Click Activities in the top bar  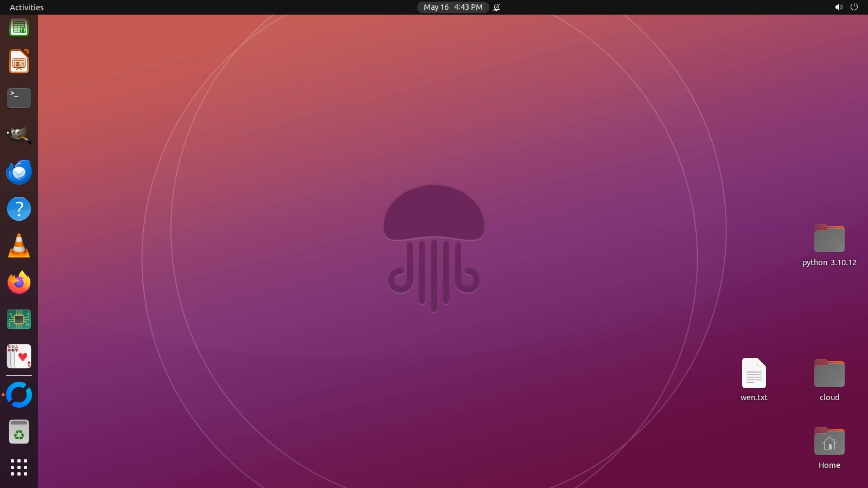[27, 7]
